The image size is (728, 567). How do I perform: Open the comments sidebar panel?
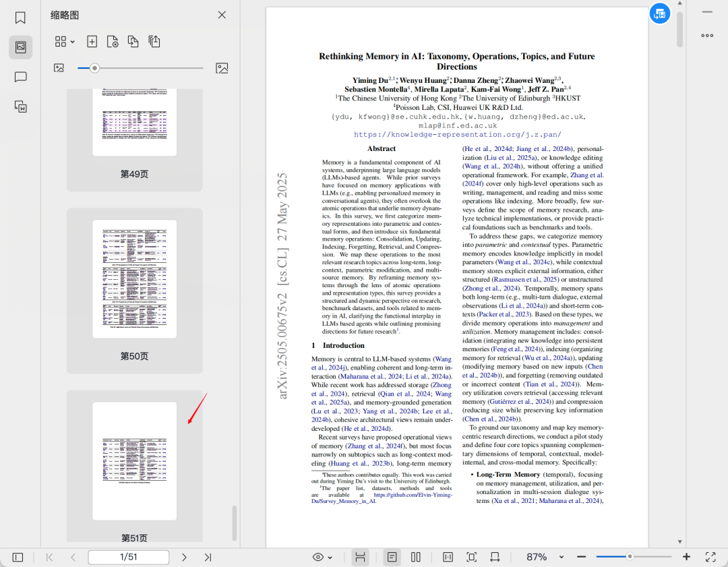pyautogui.click(x=20, y=77)
